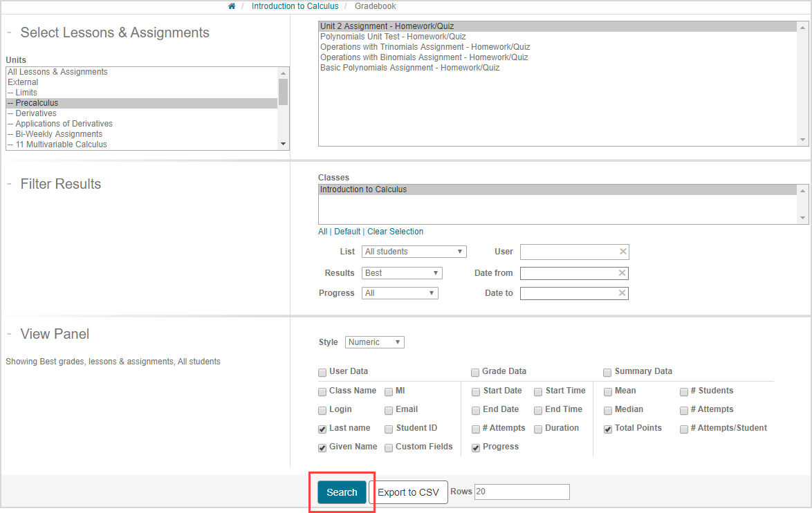The width and height of the screenshot is (812, 513).
Task: Clear the Date to field using X icon
Action: pyautogui.click(x=622, y=293)
